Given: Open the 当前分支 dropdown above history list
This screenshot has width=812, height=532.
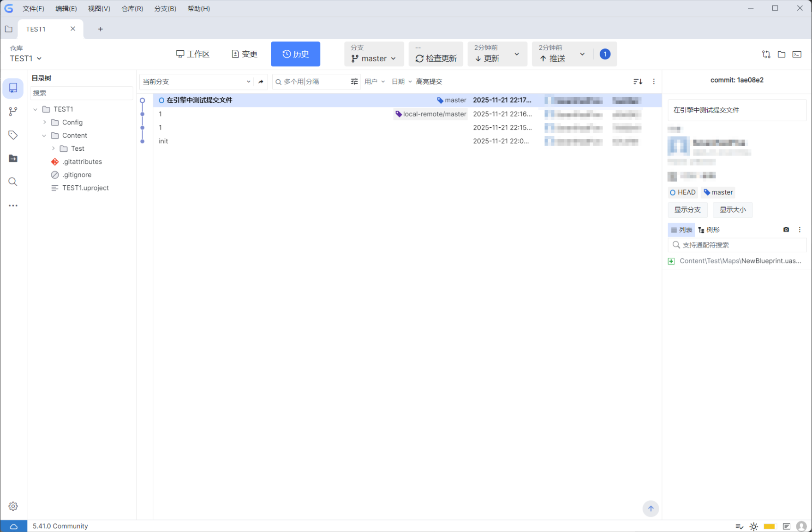Looking at the screenshot, I should (x=196, y=82).
